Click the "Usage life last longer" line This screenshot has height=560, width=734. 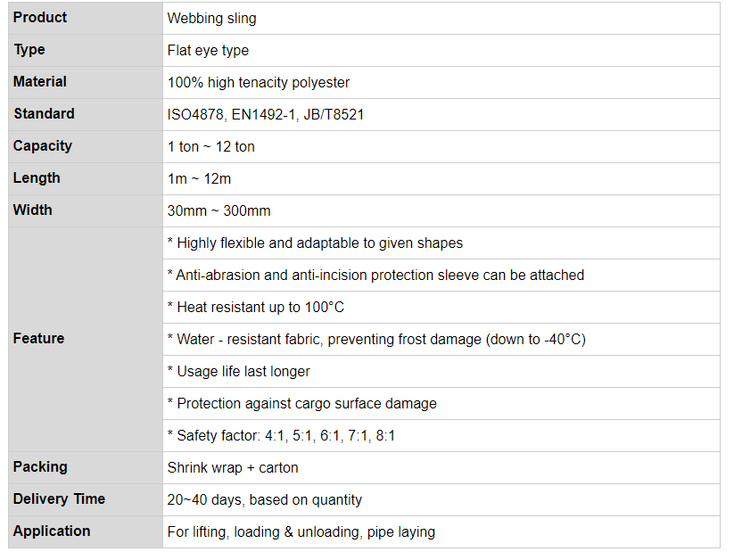click(239, 372)
